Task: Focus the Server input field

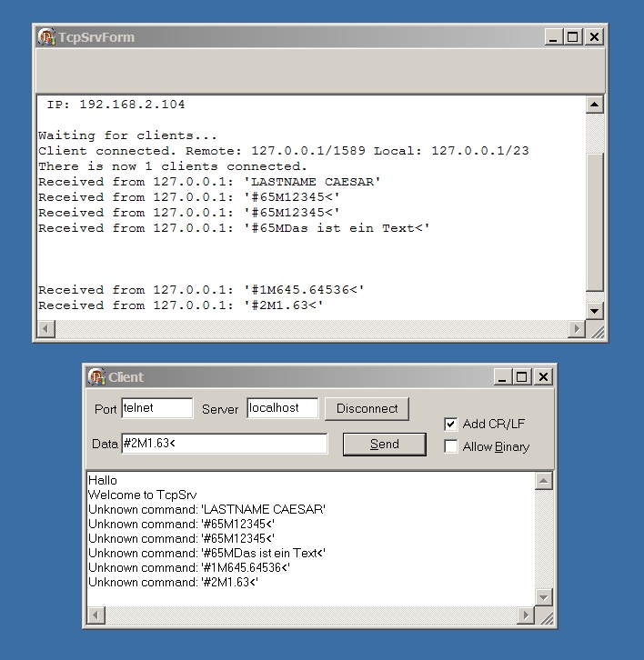Action: point(283,408)
